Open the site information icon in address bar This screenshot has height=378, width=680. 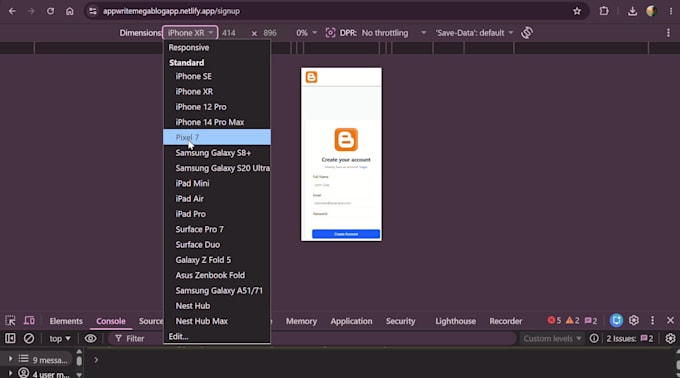pos(93,11)
